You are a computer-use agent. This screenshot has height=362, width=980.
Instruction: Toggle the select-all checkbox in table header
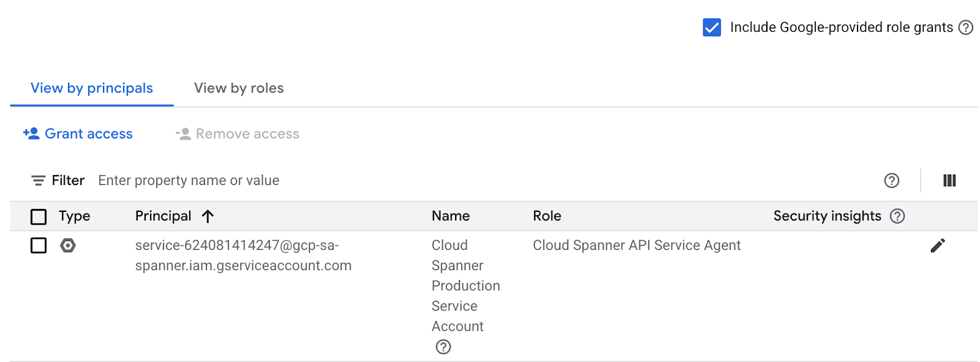(x=39, y=217)
